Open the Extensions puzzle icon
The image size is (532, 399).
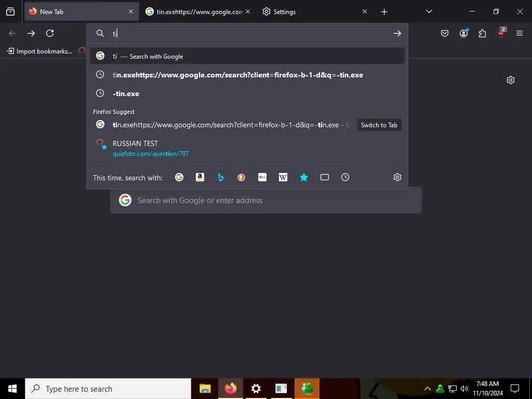482,33
